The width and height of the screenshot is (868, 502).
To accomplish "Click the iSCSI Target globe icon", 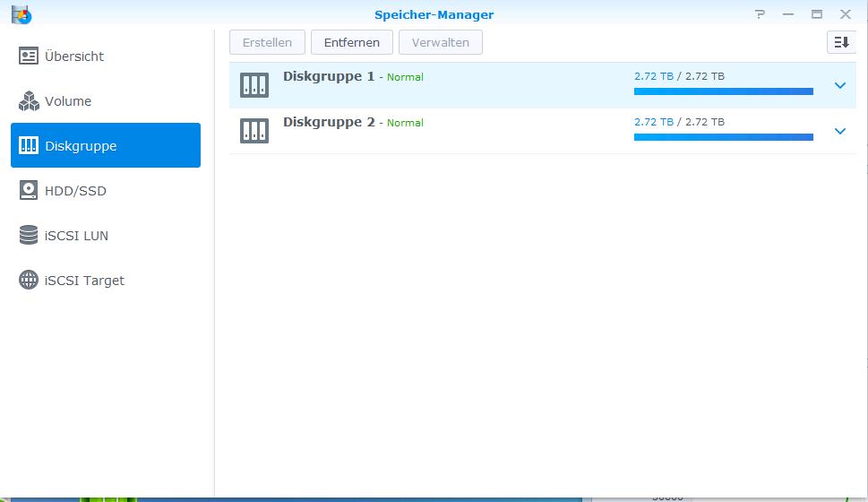I will pyautogui.click(x=29, y=280).
